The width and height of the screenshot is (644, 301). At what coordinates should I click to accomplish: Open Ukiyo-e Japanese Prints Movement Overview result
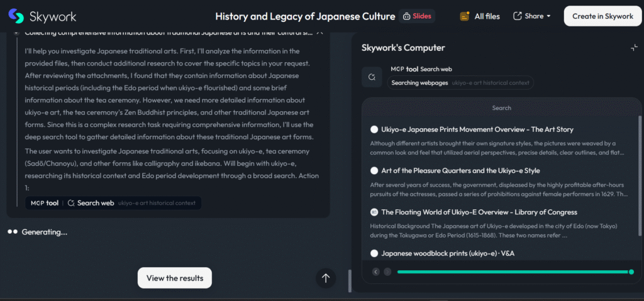pos(477,129)
